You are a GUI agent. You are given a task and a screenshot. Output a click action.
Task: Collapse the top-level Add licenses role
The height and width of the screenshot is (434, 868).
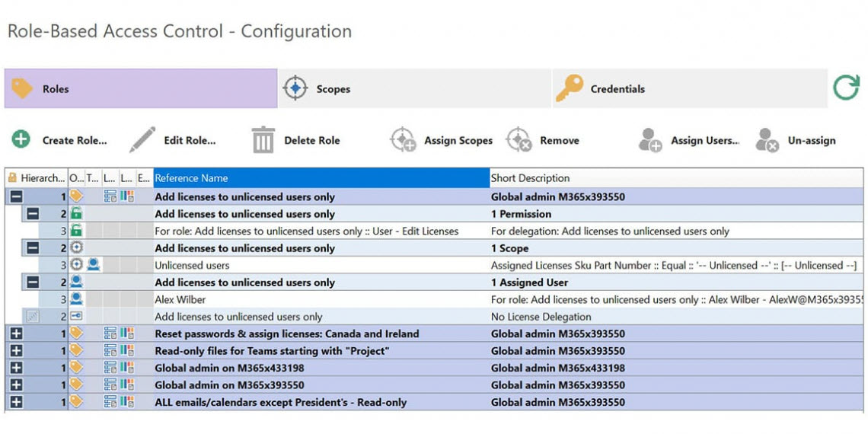point(15,196)
